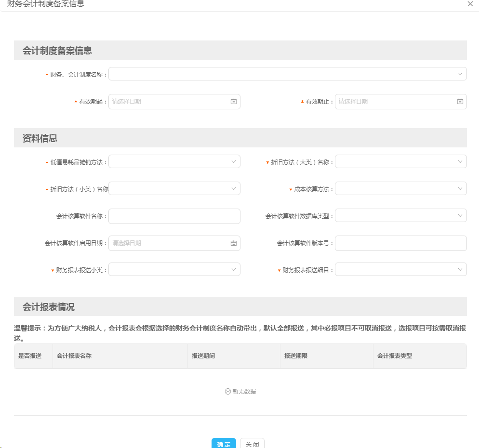Expand 会计核算软件数据库类型 dropdown

401,216
